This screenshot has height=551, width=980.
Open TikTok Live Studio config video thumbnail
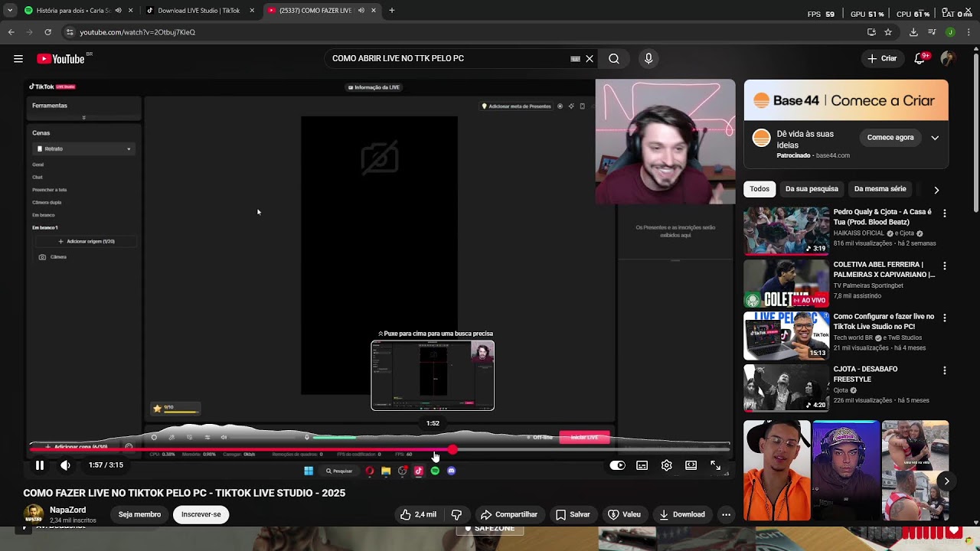(x=786, y=335)
